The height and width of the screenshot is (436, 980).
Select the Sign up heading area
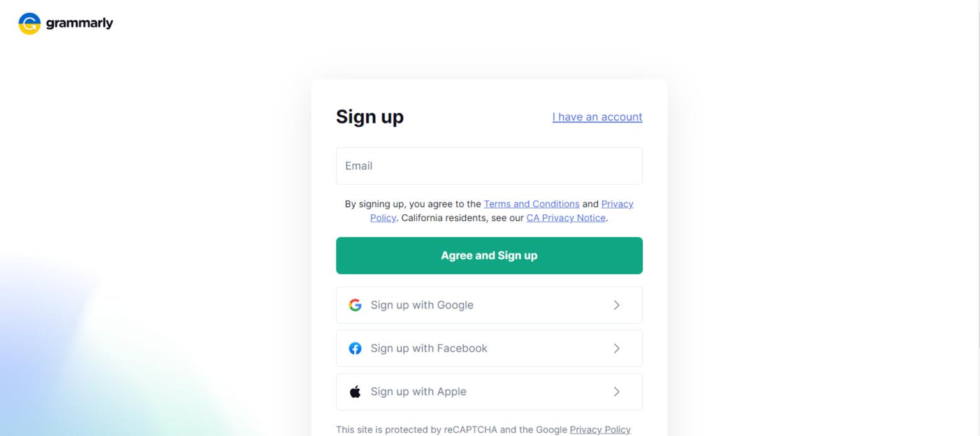click(370, 117)
